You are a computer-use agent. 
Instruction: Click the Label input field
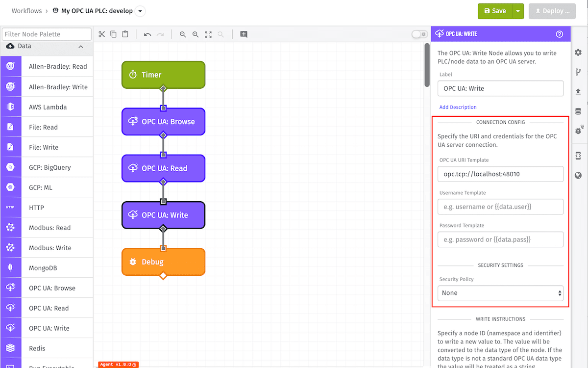click(500, 88)
